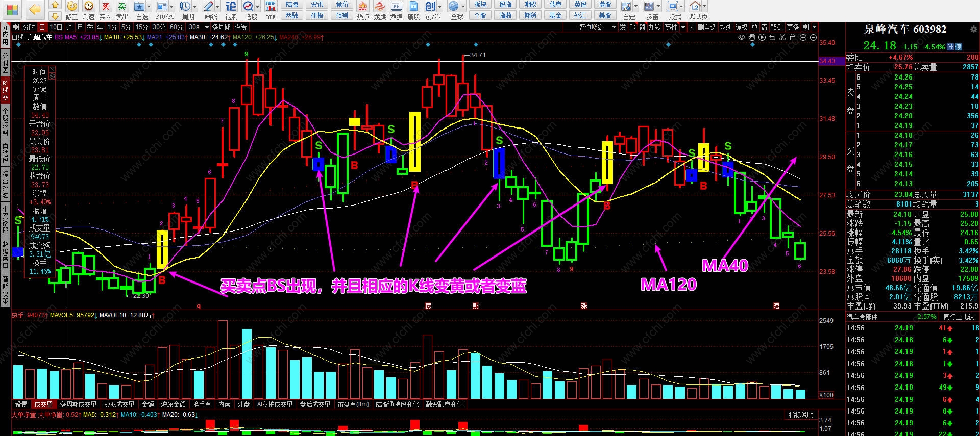Expand dropdown arrow beside 画线 icon
The height and width of the screenshot is (436, 980).
coord(217,7)
